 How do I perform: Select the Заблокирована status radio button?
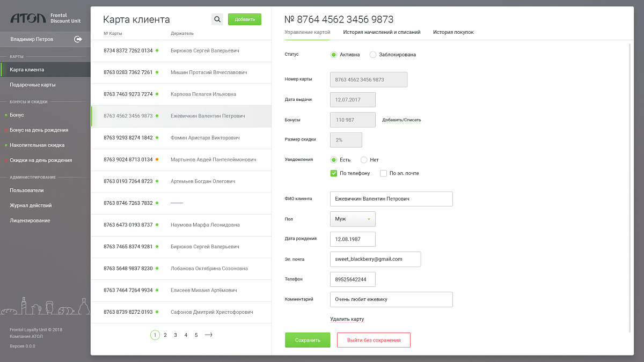373,55
